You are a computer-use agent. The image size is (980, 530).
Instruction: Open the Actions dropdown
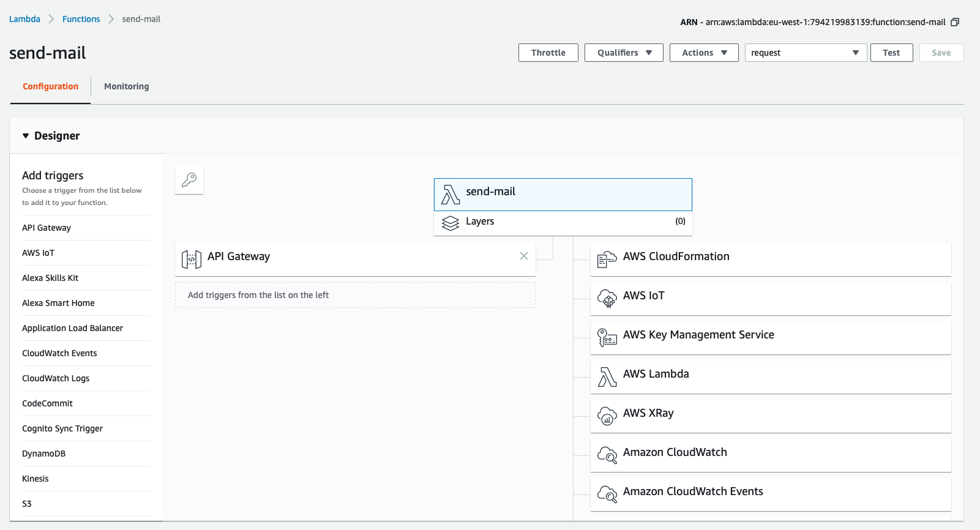click(704, 53)
